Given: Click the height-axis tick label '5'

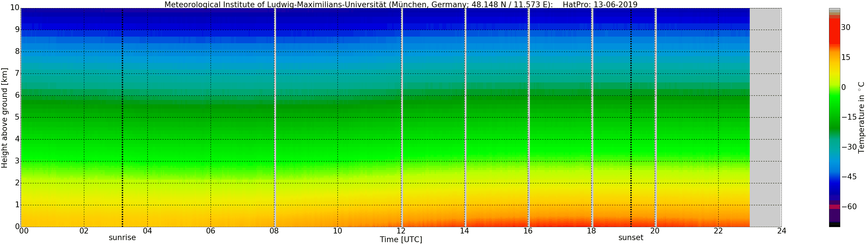Looking at the screenshot, I should (18, 117).
